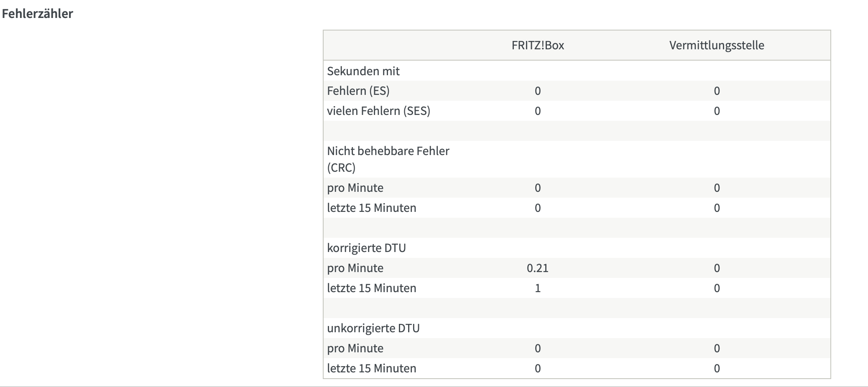
Task: Click 'letzte 15 Minuten' under the CRC section
Action: (372, 208)
